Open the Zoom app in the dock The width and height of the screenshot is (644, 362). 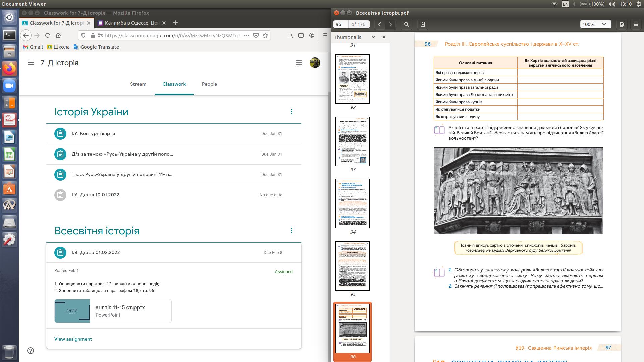[9, 86]
